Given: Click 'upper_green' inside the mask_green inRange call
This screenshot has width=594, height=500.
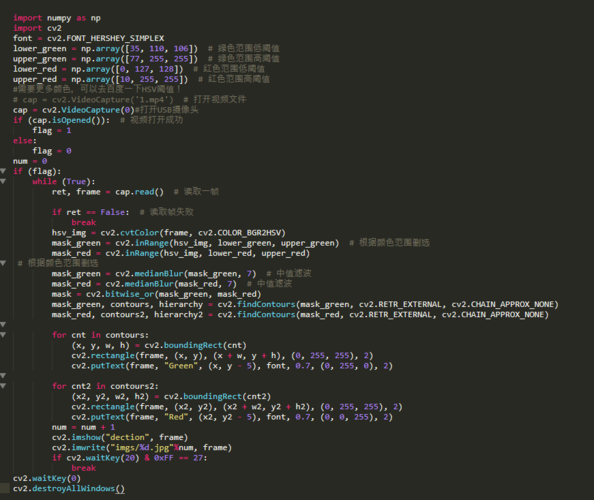Looking at the screenshot, I should tap(307, 243).
